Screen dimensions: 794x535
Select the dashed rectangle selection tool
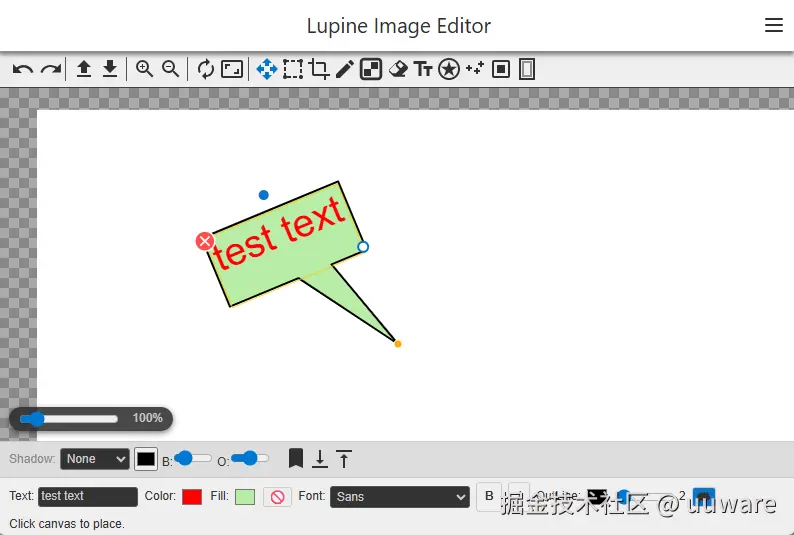coord(293,69)
